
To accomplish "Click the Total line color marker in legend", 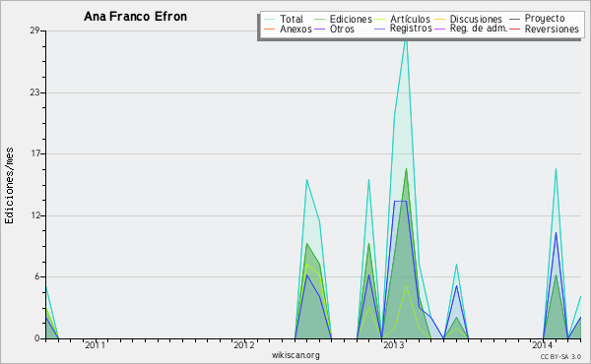I will pyautogui.click(x=269, y=20).
